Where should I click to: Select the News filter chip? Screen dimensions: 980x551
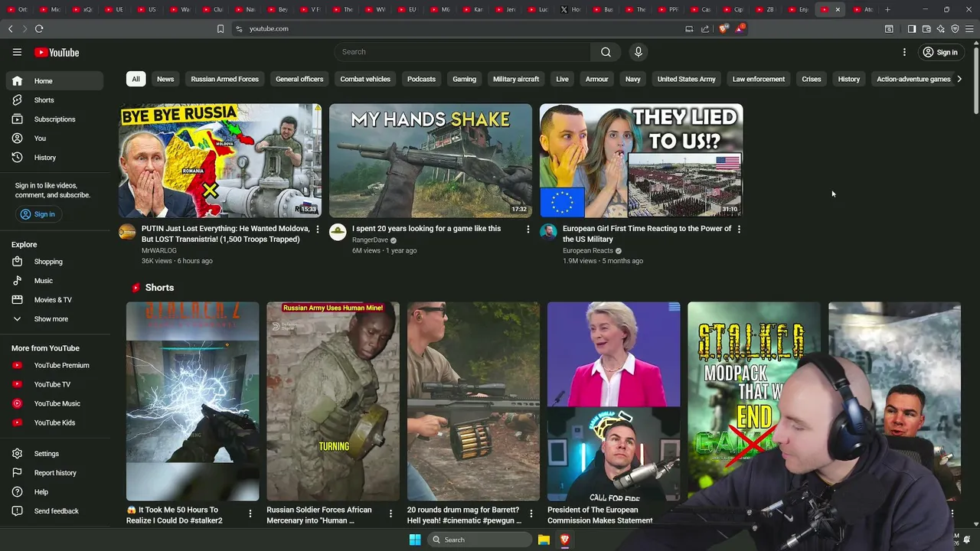tap(165, 79)
